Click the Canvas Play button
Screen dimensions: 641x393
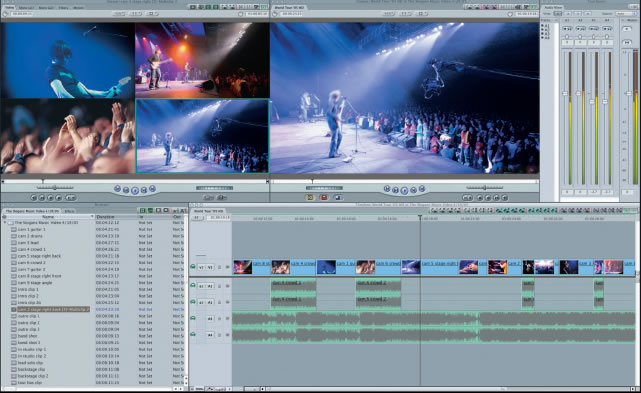pyautogui.click(x=404, y=190)
